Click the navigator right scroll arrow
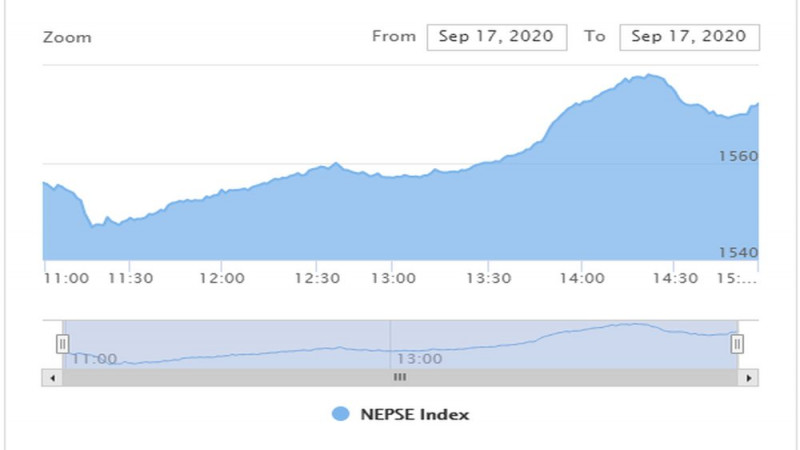The height and width of the screenshot is (450, 800). click(748, 378)
